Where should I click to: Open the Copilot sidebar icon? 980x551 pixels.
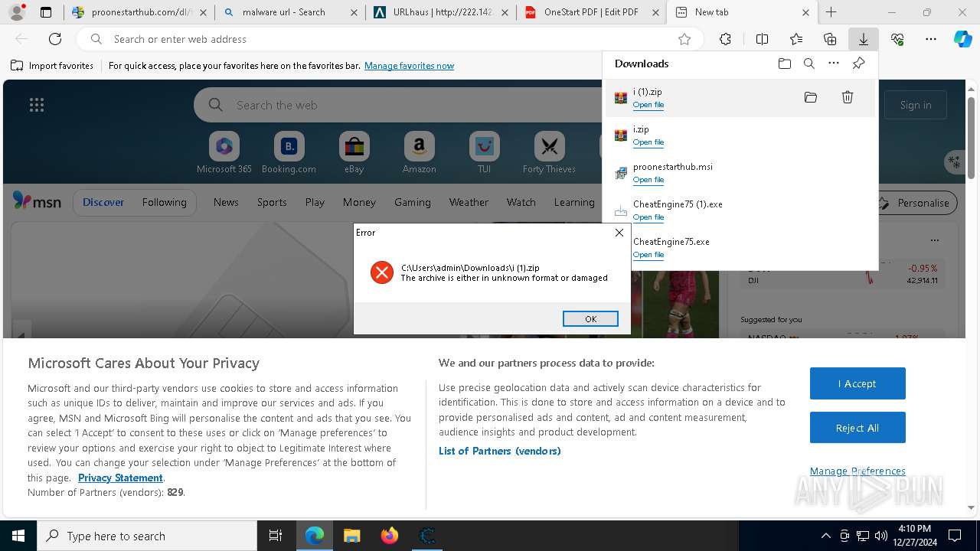pyautogui.click(x=963, y=39)
